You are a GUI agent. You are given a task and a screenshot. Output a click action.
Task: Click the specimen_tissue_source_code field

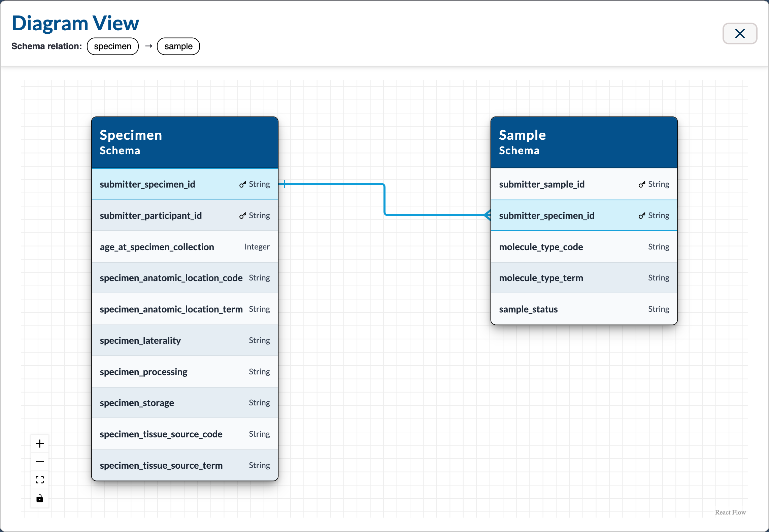tap(185, 434)
